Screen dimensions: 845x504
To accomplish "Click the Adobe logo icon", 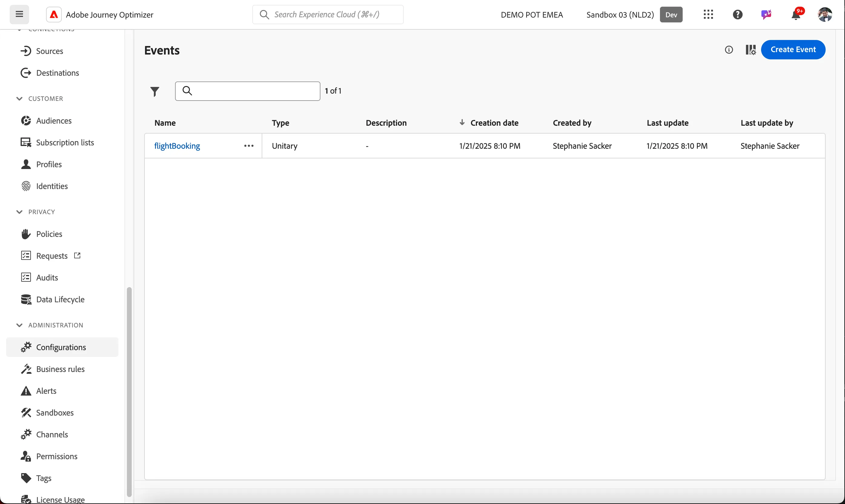I will click(x=54, y=15).
